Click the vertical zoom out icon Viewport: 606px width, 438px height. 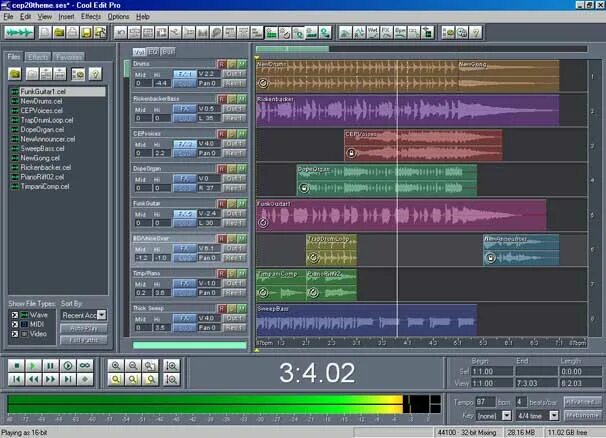(172, 379)
